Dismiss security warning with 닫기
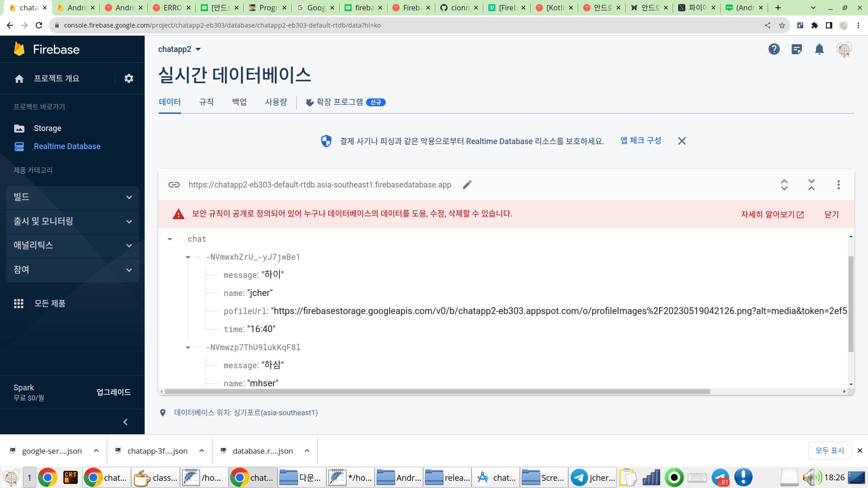868x488 pixels. 831,214
